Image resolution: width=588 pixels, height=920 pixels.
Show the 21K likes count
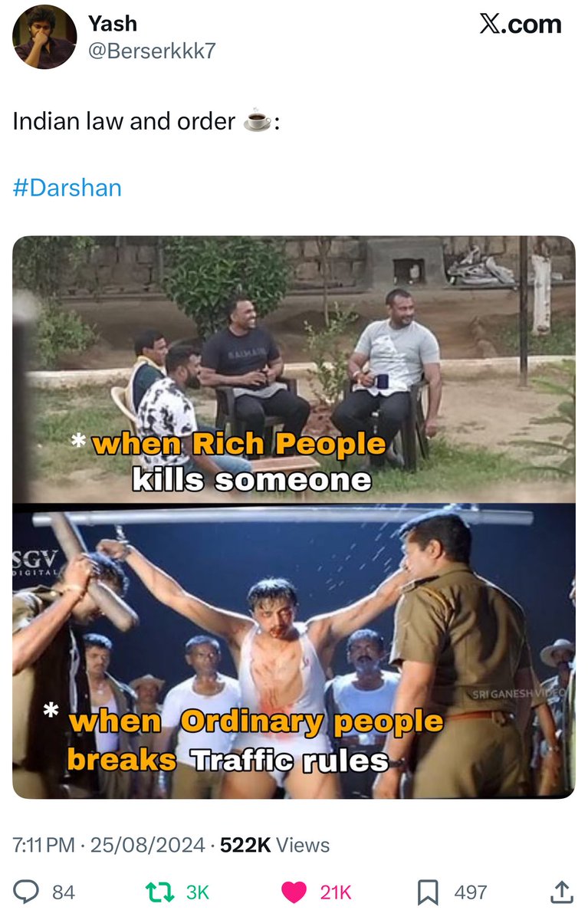click(x=336, y=892)
